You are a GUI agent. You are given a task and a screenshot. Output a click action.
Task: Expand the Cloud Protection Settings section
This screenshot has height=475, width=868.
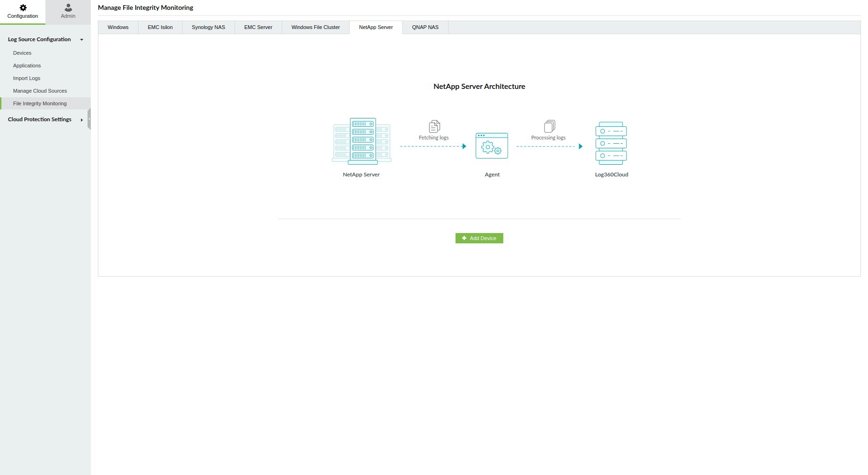pyautogui.click(x=45, y=119)
